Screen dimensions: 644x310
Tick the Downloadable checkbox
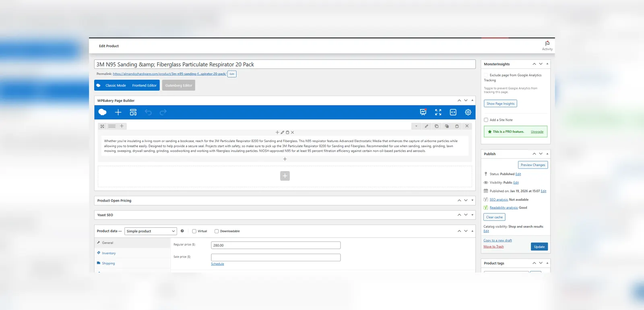coord(217,231)
